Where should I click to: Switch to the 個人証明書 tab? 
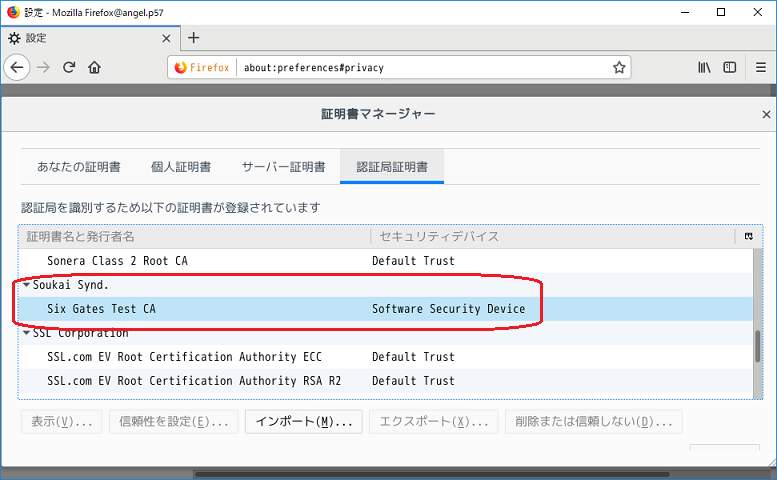point(181,167)
